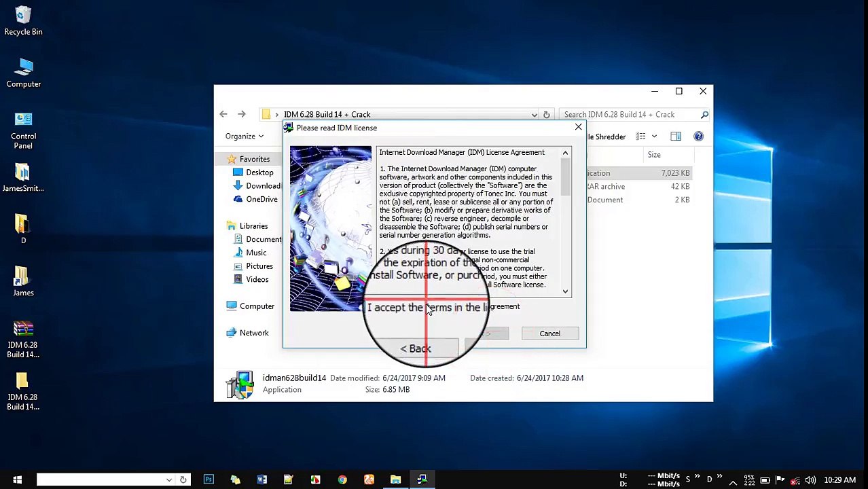The height and width of the screenshot is (489, 868).
Task: Open the volume control in system tray
Action: [x=810, y=480]
